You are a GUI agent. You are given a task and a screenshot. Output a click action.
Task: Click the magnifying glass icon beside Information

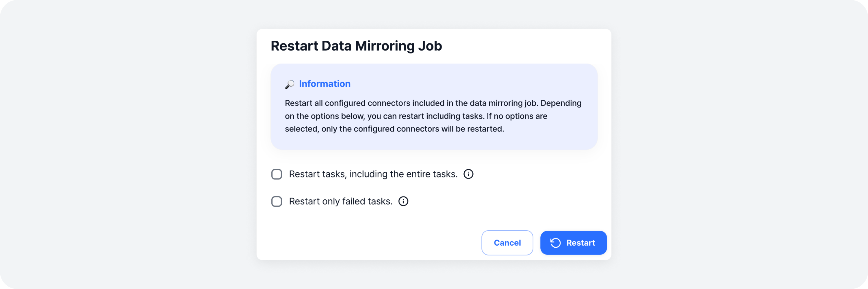click(x=290, y=84)
